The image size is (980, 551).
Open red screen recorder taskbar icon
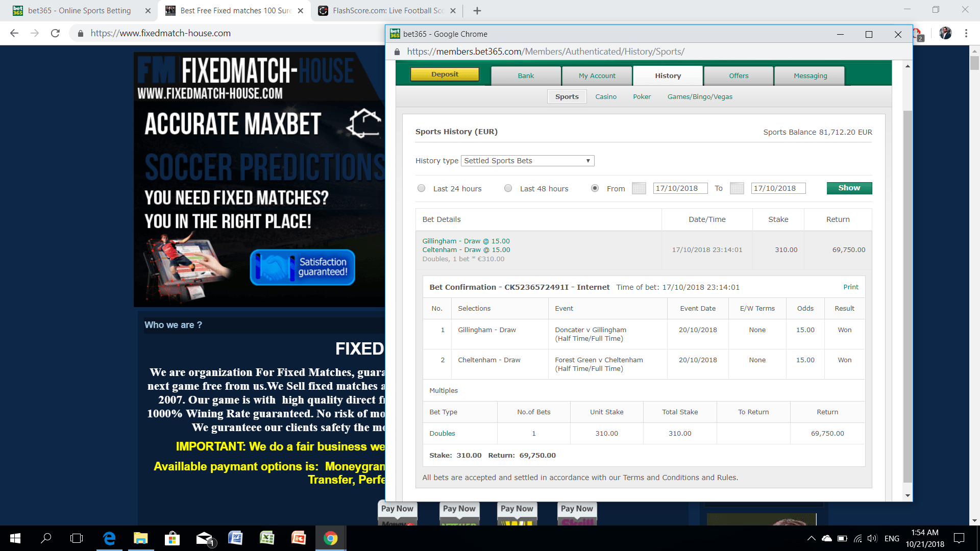[299, 538]
